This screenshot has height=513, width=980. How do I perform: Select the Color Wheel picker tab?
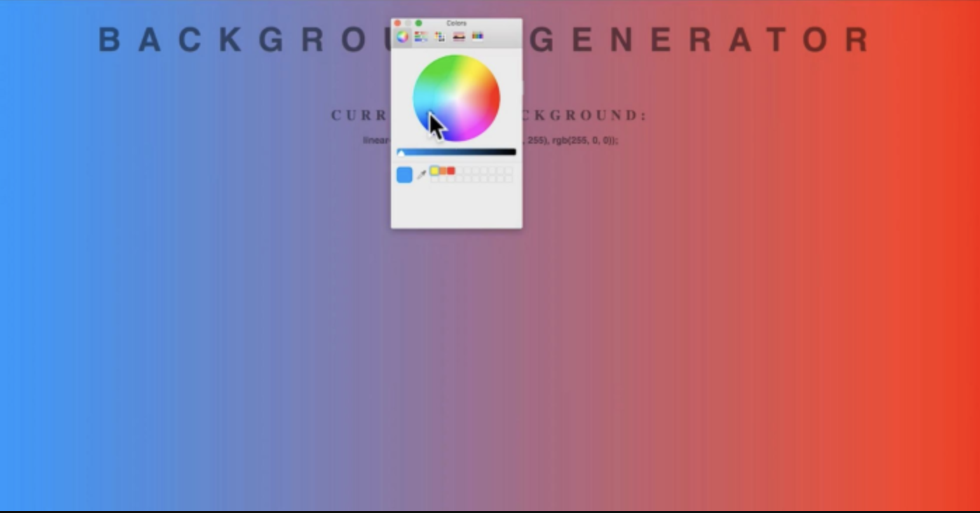tap(402, 36)
